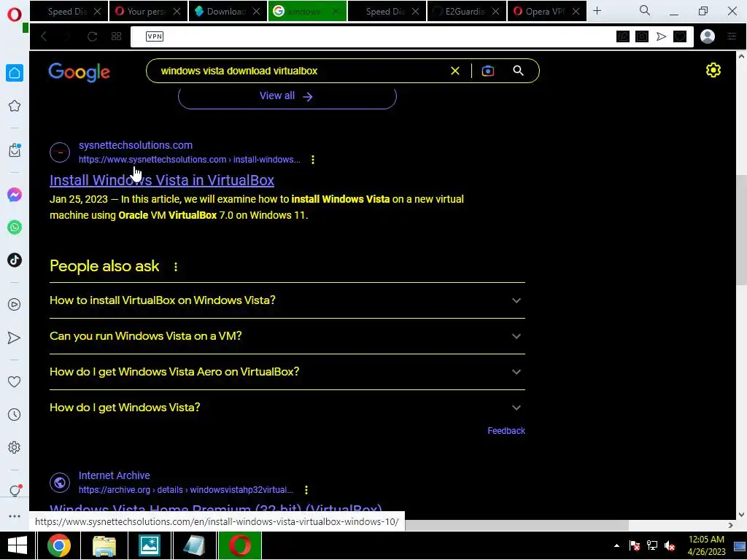Open Photos app in the taskbar
The width and height of the screenshot is (747, 560).
(149, 545)
